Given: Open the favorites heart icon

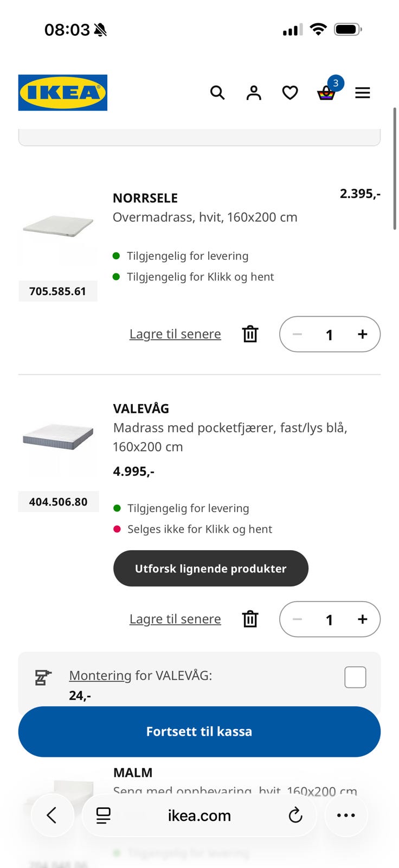Looking at the screenshot, I should pos(290,93).
